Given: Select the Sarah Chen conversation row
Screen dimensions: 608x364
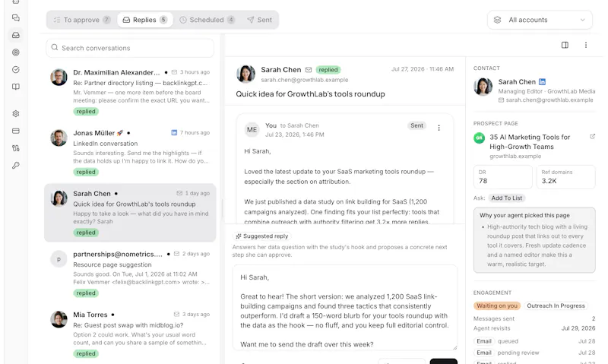Looking at the screenshot, I should point(130,213).
